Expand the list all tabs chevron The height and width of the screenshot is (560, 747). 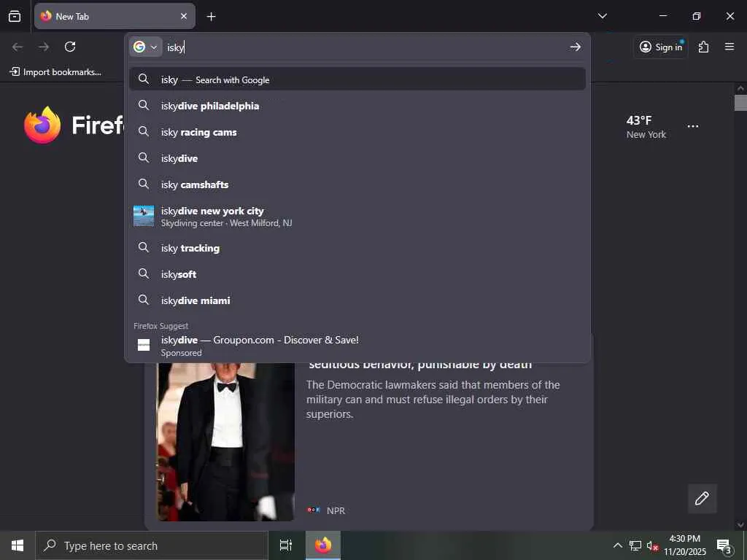coord(602,16)
